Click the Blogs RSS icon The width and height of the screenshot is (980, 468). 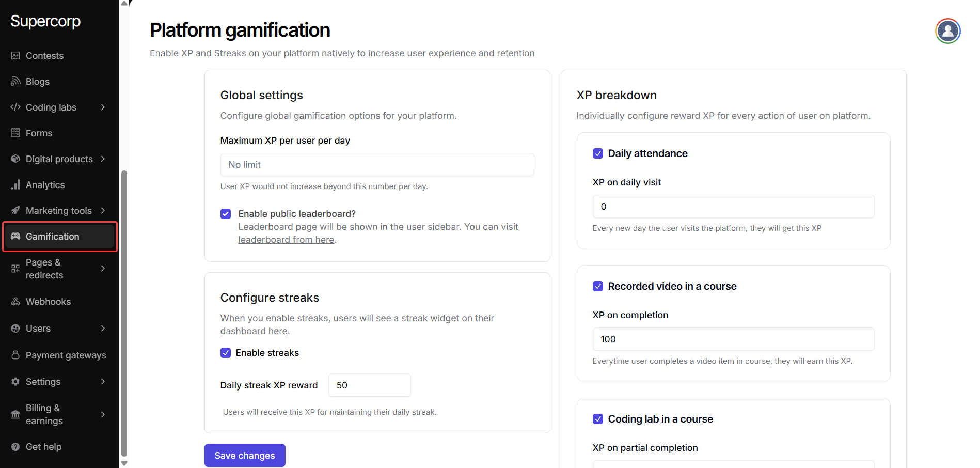pos(15,82)
